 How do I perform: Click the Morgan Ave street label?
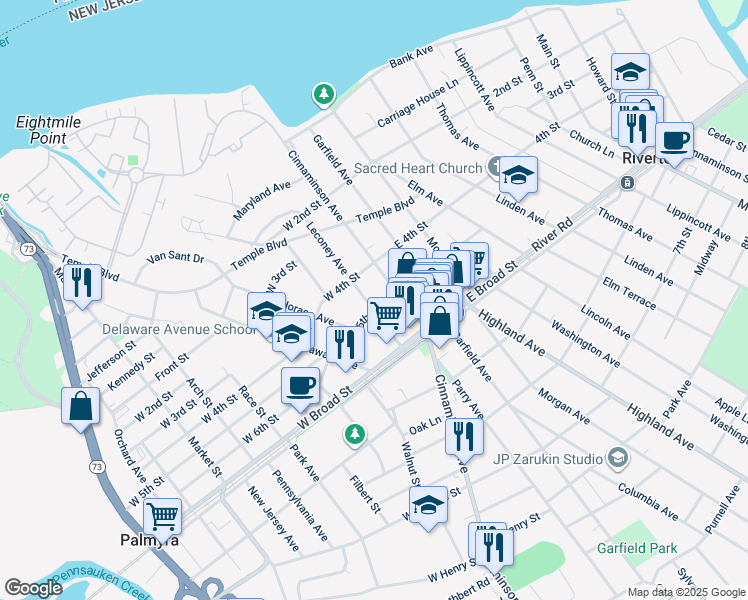(x=564, y=406)
